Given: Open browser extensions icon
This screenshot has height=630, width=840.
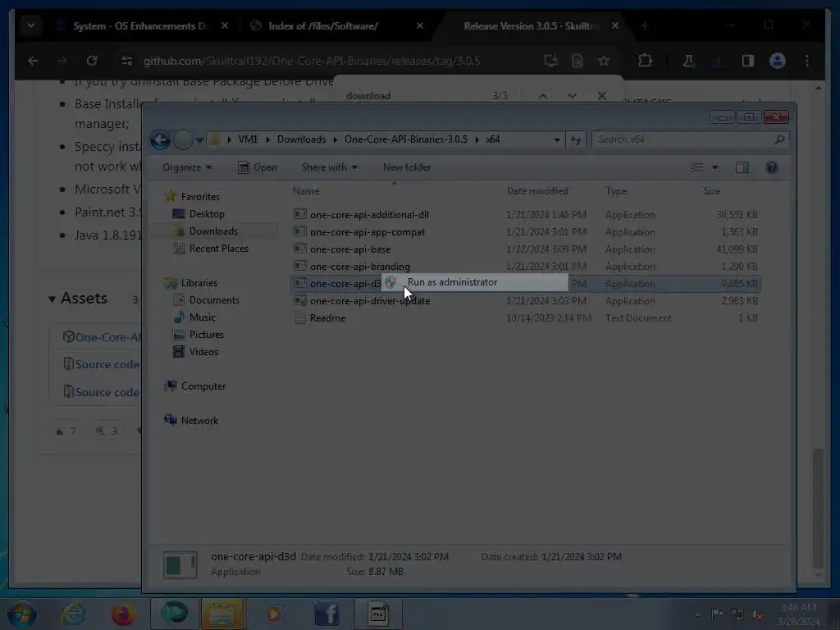Looking at the screenshot, I should [x=645, y=61].
